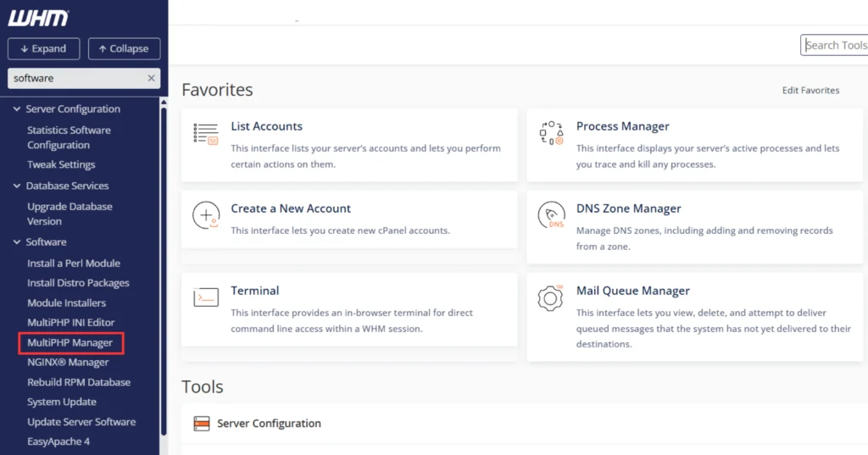
Task: Open the DNS Zone Manager link
Action: (628, 208)
